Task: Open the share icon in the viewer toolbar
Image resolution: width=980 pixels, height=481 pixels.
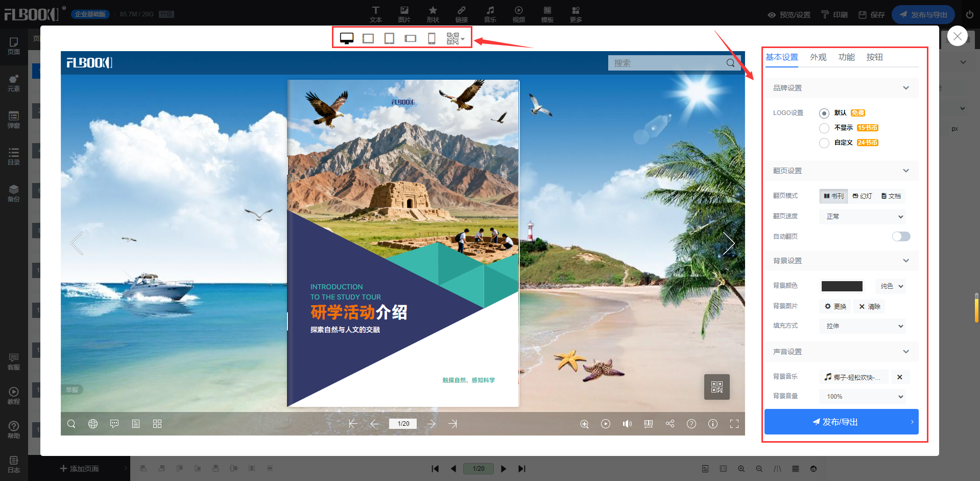Action: [x=670, y=424]
